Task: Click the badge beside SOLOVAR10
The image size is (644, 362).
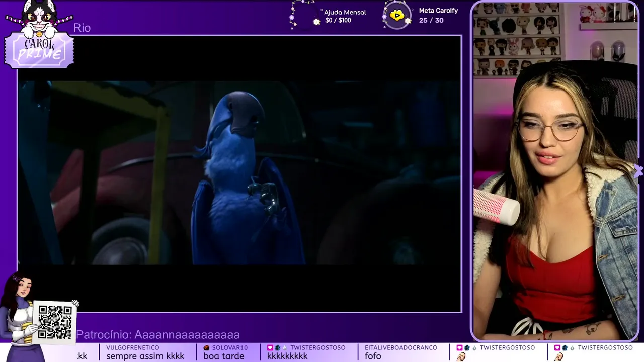Action: click(206, 347)
